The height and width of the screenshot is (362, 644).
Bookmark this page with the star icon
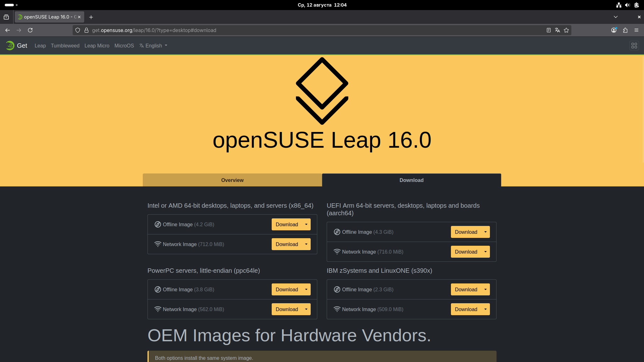(x=566, y=30)
